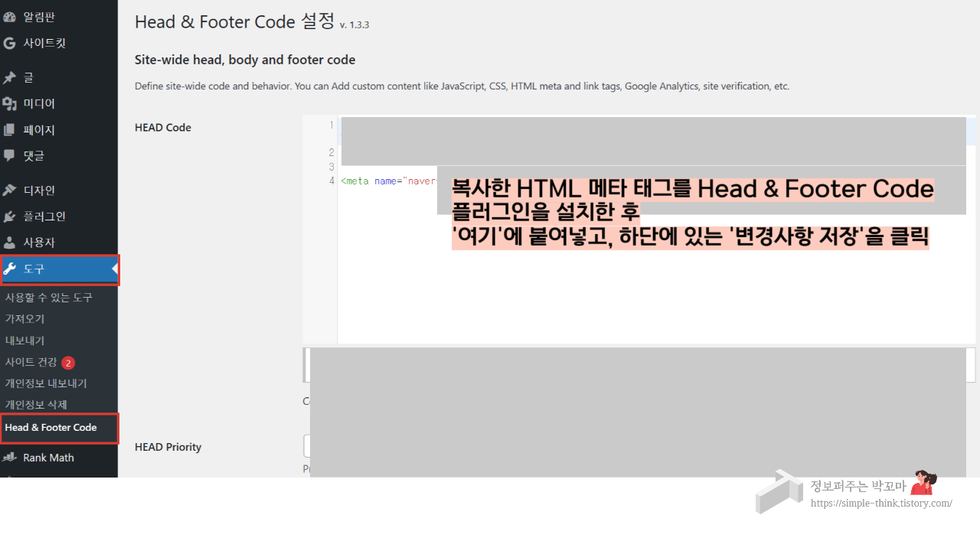Click the 페이지 menu label
This screenshot has height=551, width=980.
point(39,129)
